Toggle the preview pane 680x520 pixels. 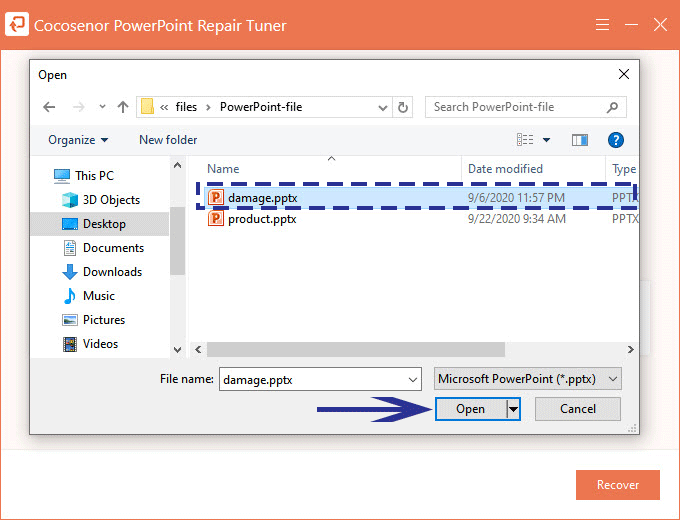coord(580,140)
